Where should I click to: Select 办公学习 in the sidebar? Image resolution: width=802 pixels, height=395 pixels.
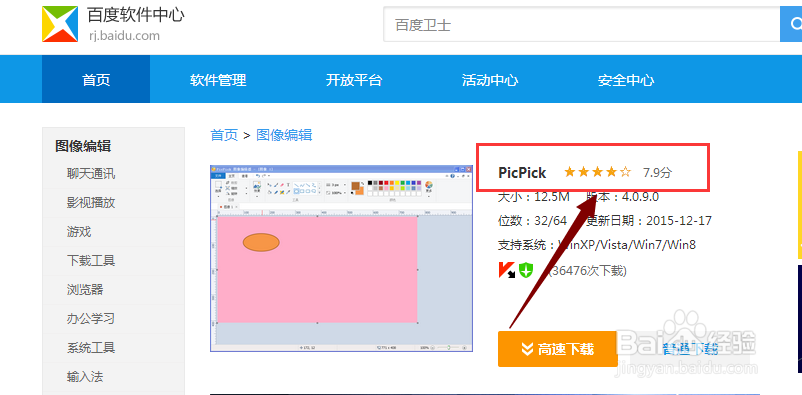coord(91,319)
